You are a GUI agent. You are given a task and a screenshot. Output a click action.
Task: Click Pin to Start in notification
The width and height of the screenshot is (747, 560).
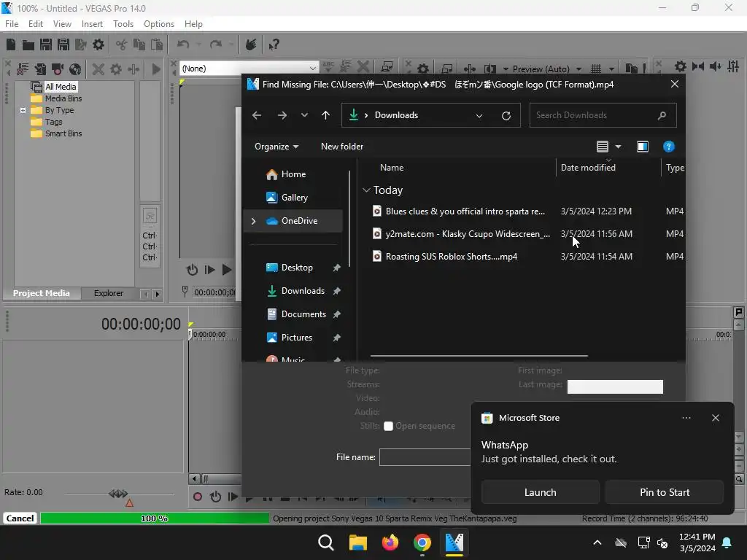[665, 492]
